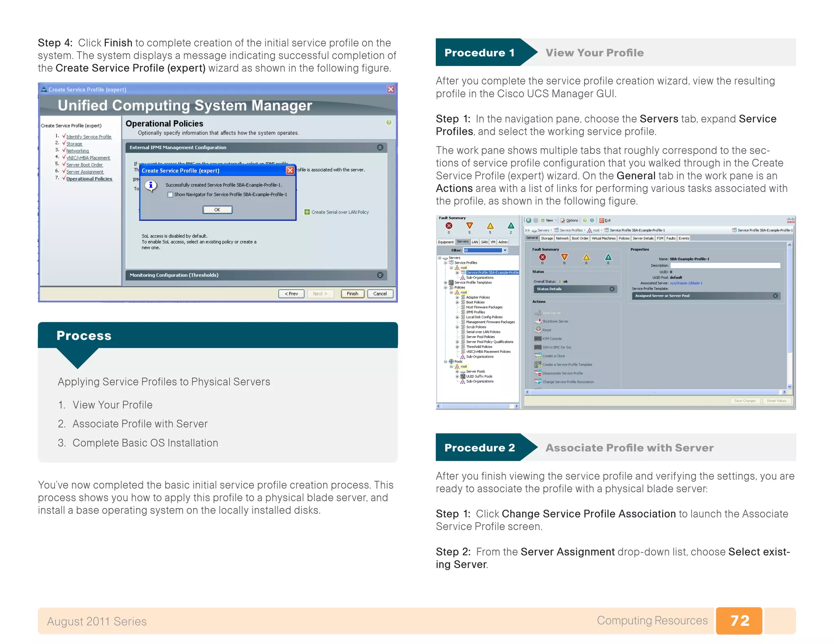This screenshot has height=644, width=834.
Task: Select Service Profile SBA-Example-Profile-1 tree node
Action: pyautogui.click(x=492, y=272)
